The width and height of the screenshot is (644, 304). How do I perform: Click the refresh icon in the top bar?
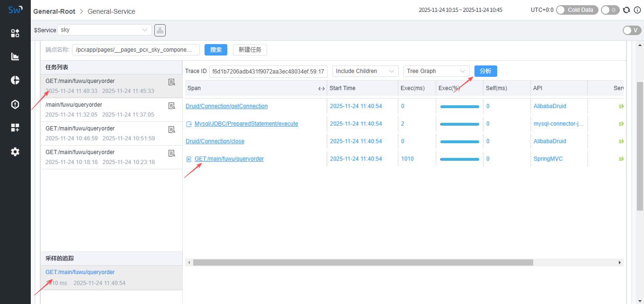point(626,10)
